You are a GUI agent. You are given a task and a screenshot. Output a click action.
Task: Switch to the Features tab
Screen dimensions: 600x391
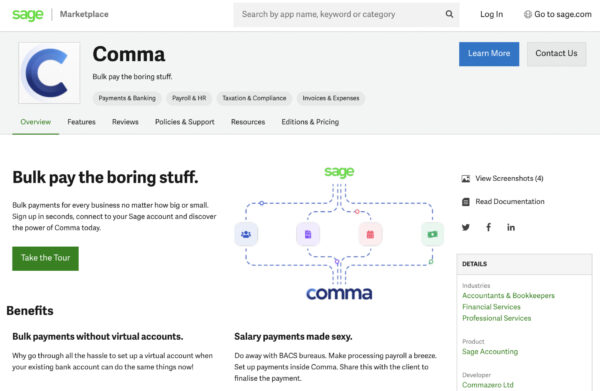(x=82, y=122)
